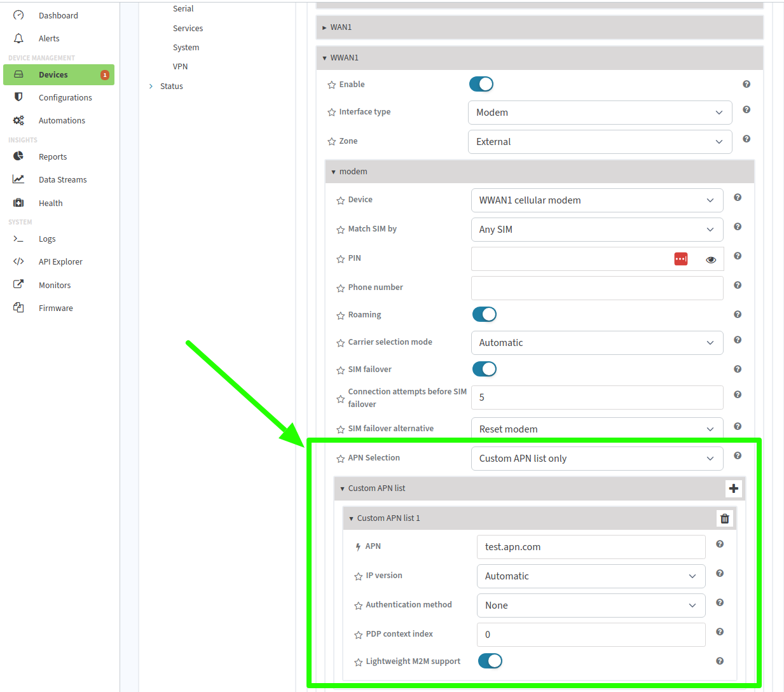Open the Zone dropdown
This screenshot has width=784, height=692.
[600, 142]
